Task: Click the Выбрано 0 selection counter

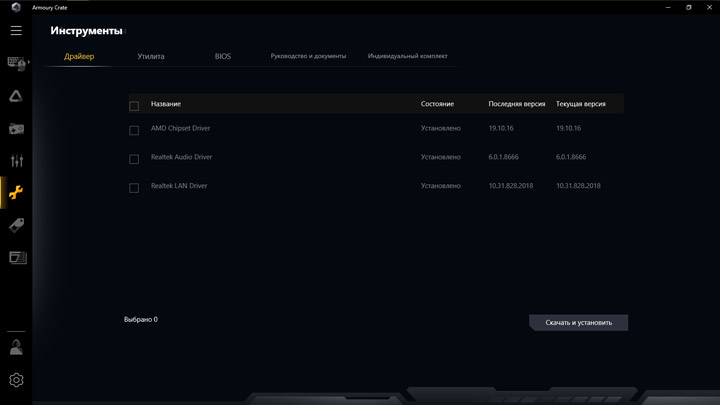Action: click(141, 320)
